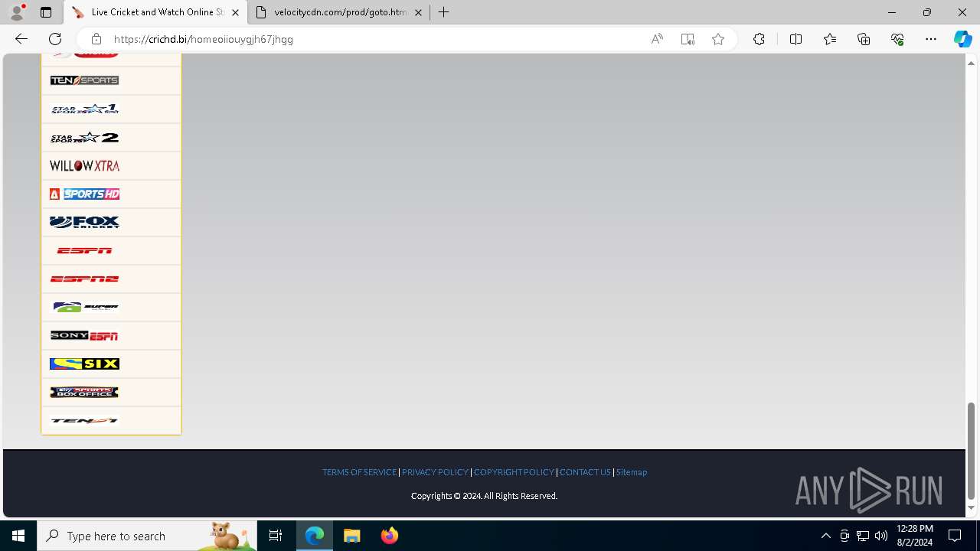Screen dimensions: 980x551
Task: Open the Terms of Service link
Action: [359, 472]
